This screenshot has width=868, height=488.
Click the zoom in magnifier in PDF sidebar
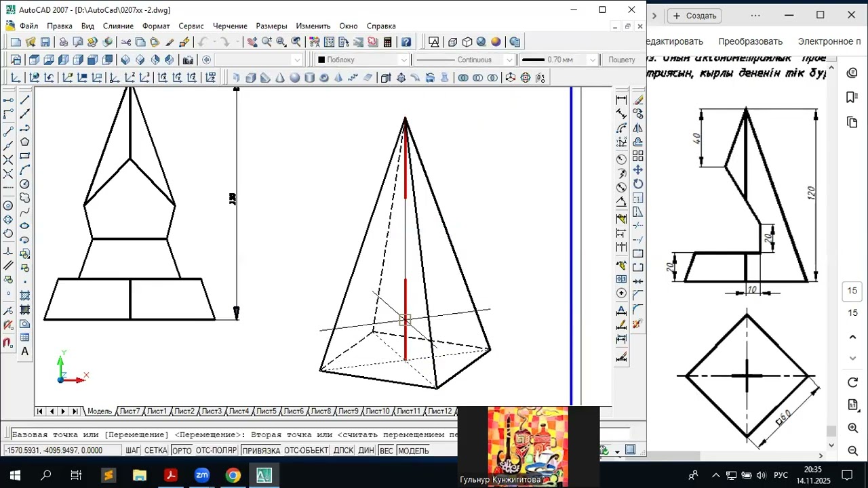(853, 428)
